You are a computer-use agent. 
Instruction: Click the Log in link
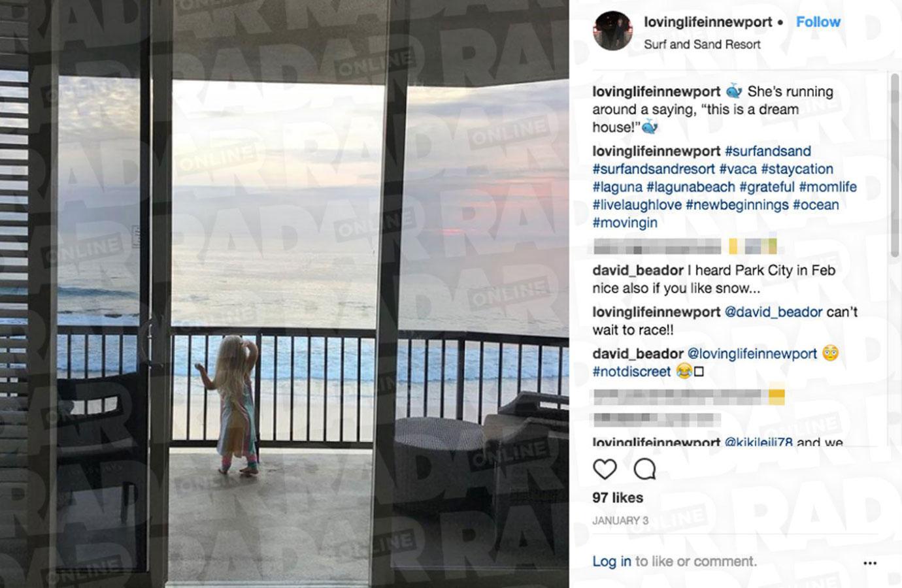pos(612,561)
